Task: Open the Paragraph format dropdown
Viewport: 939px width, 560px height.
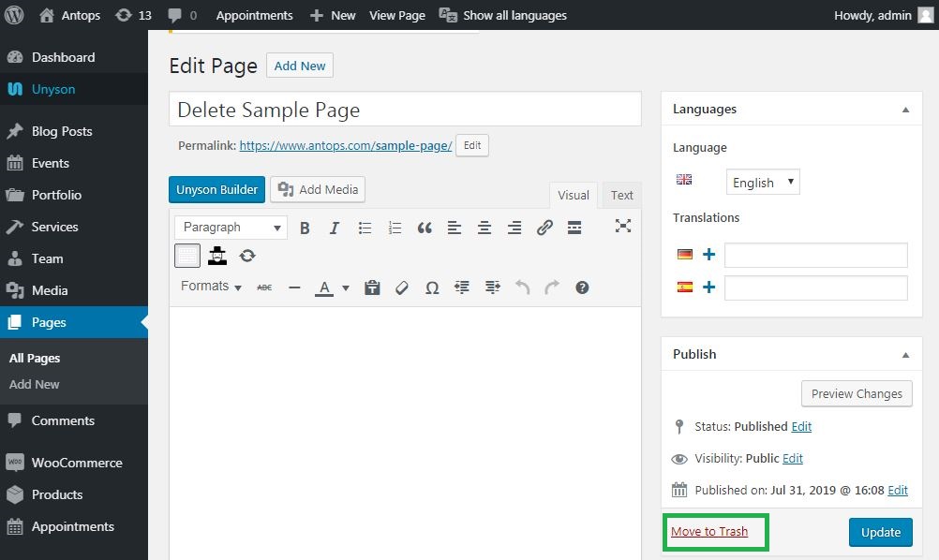Action: 231,228
